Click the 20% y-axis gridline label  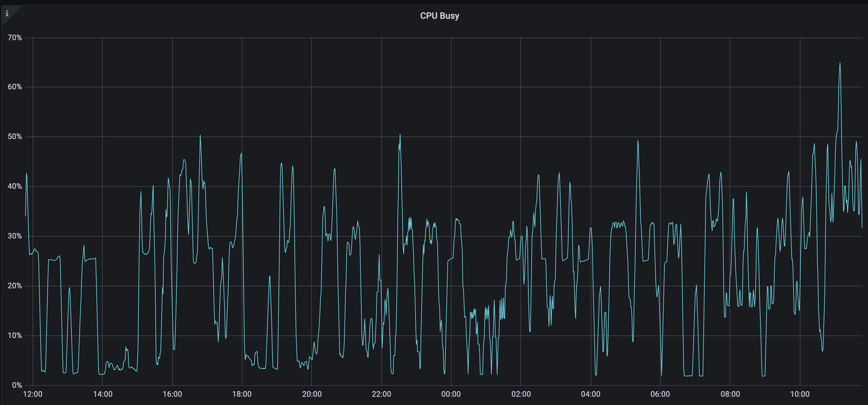click(15, 286)
